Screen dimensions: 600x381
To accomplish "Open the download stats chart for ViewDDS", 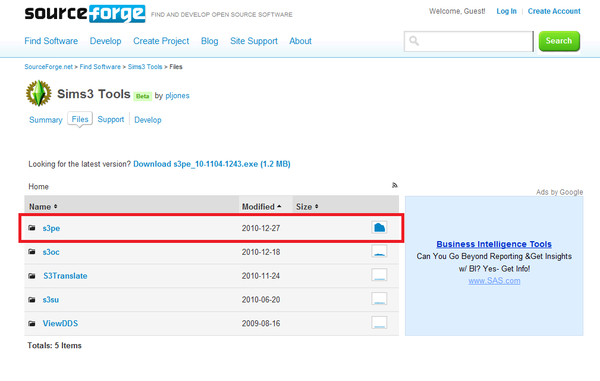I will coord(379,322).
